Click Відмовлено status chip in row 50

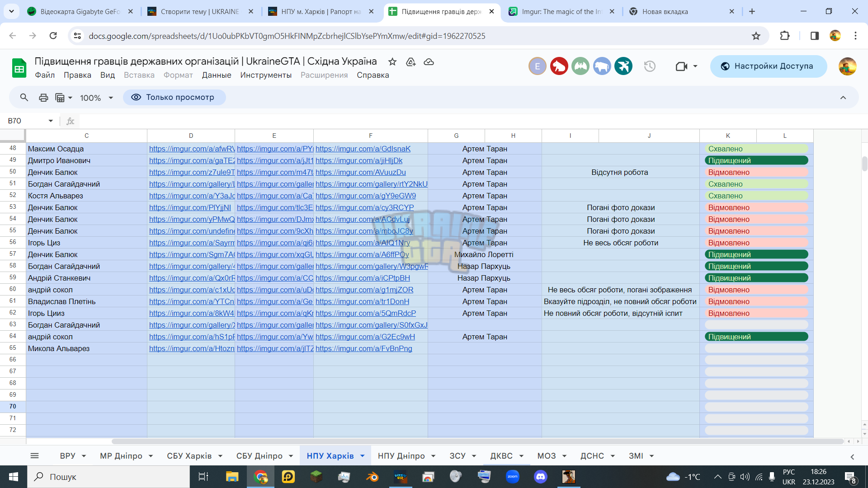(x=756, y=172)
